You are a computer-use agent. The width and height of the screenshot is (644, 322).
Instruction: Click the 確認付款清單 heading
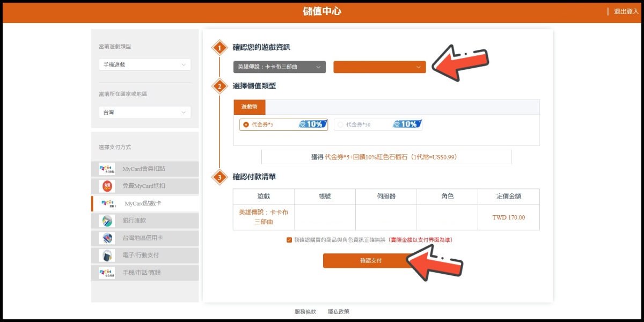254,177
